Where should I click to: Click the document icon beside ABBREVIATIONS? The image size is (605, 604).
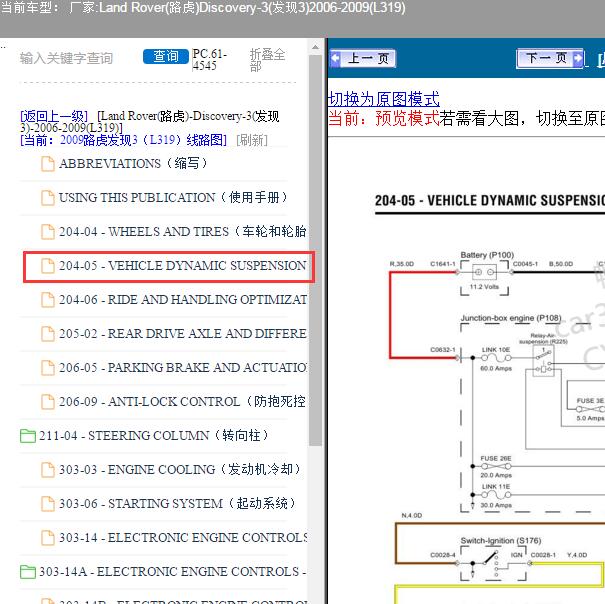coord(48,164)
